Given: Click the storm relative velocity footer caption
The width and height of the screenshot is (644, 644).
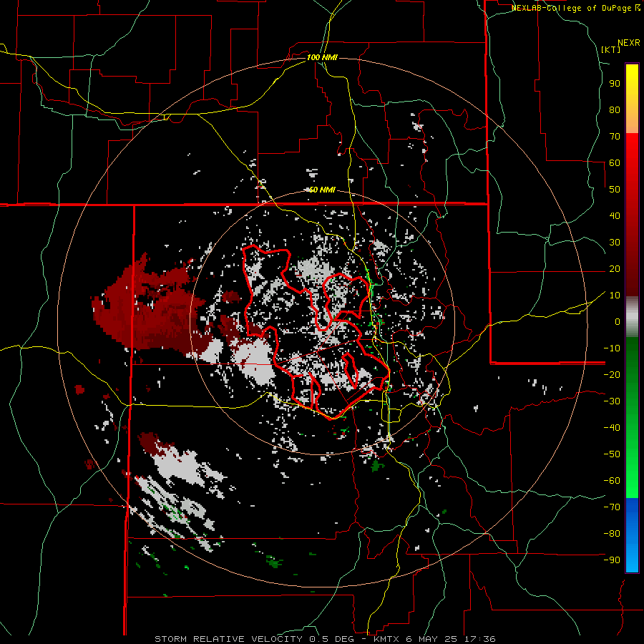Looking at the screenshot, I should 325,639.
